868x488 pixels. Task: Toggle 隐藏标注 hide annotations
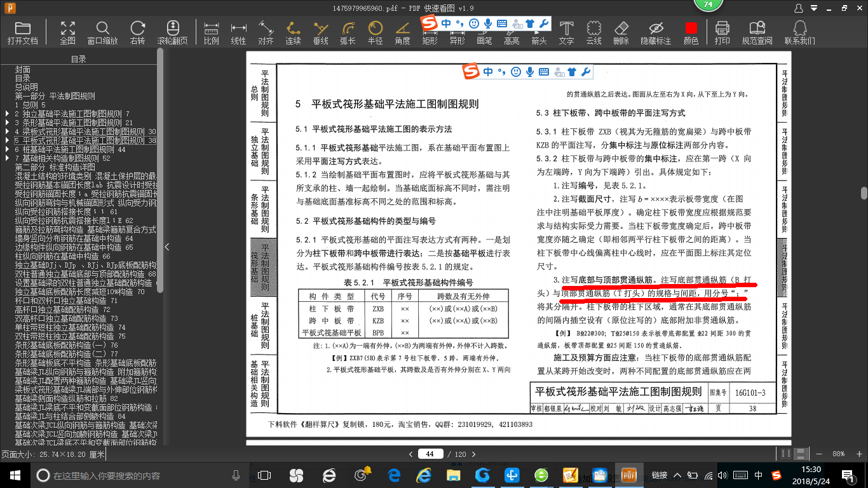point(656,32)
